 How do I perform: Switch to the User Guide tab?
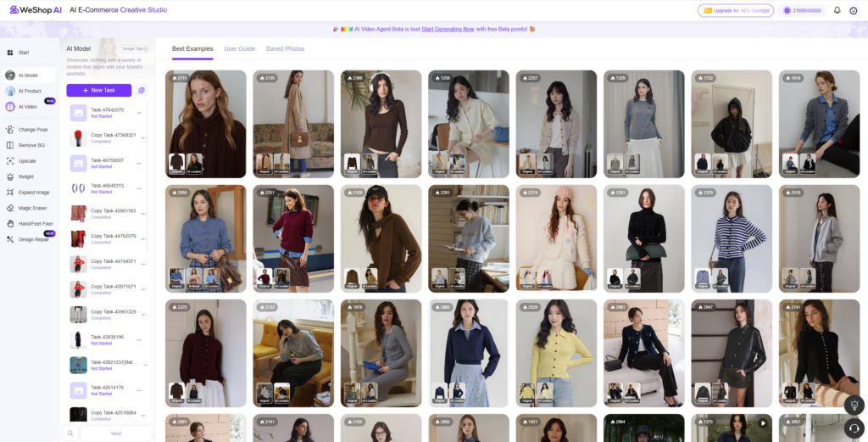click(239, 49)
